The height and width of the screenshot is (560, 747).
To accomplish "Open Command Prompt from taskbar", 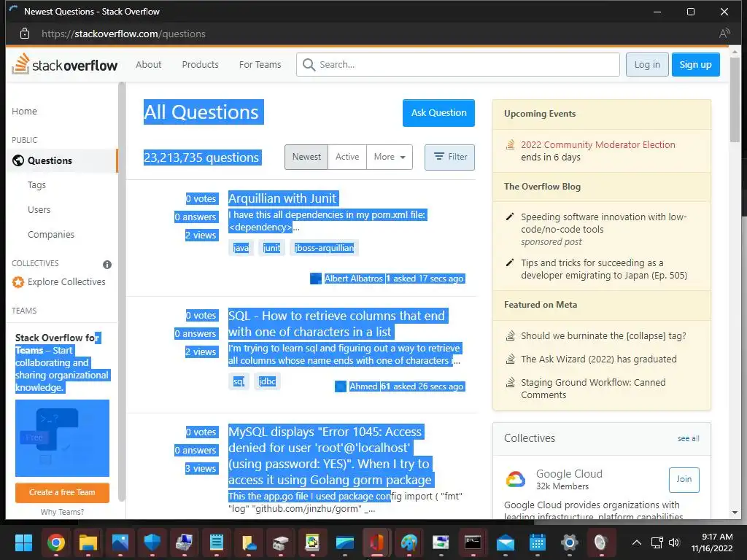I will tap(473, 542).
